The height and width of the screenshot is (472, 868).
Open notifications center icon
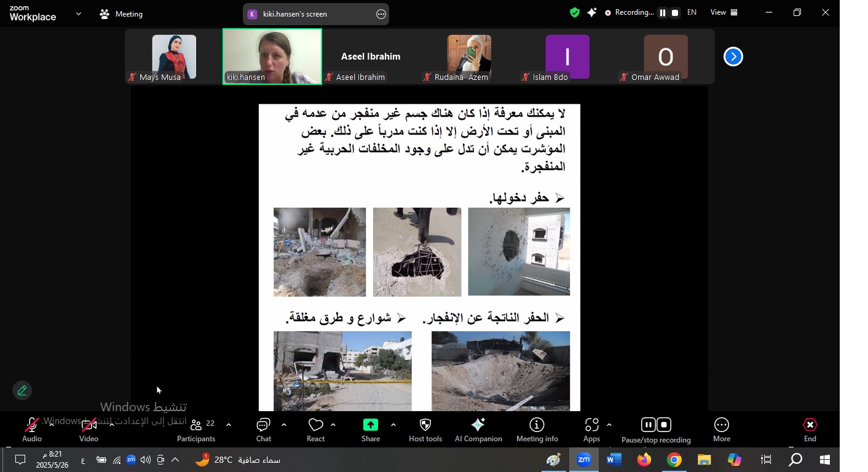point(20,460)
